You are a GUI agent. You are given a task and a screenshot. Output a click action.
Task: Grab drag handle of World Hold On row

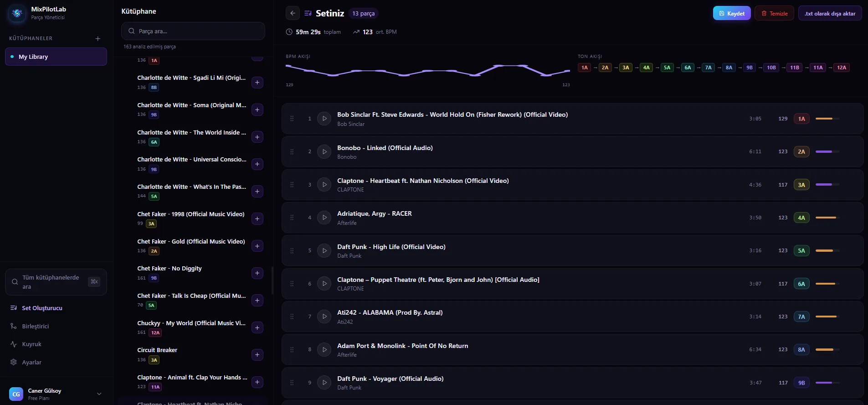pos(292,119)
